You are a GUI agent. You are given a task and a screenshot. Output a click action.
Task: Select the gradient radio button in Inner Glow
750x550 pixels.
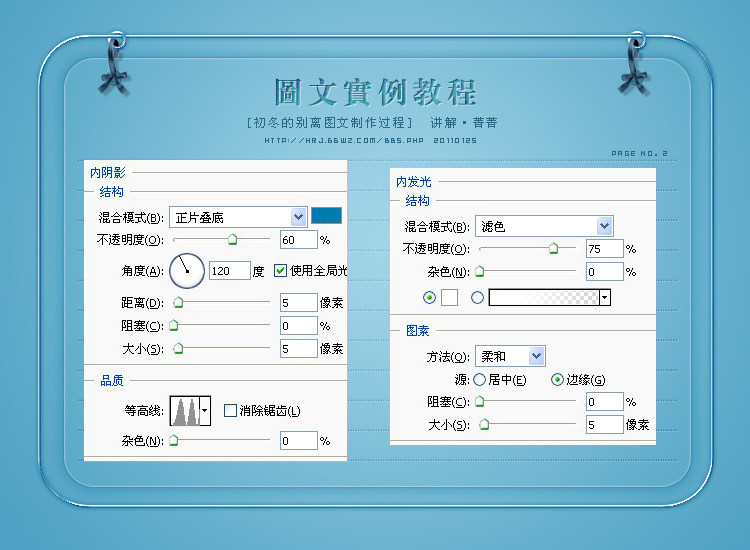pyautogui.click(x=477, y=297)
